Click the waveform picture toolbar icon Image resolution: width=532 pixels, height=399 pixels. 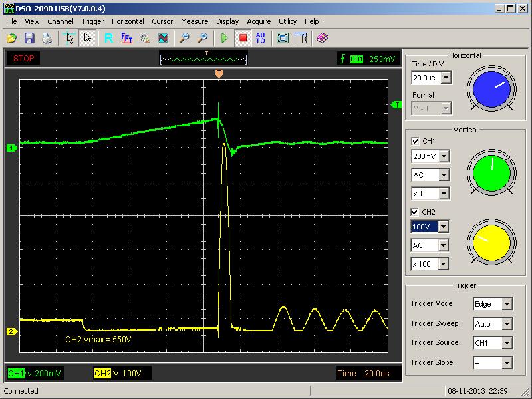click(163, 38)
